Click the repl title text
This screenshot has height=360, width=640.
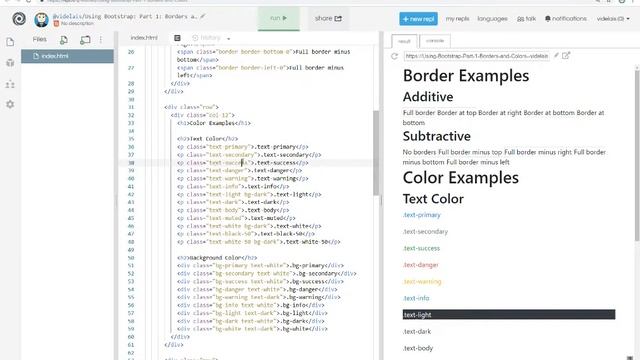click(x=125, y=16)
